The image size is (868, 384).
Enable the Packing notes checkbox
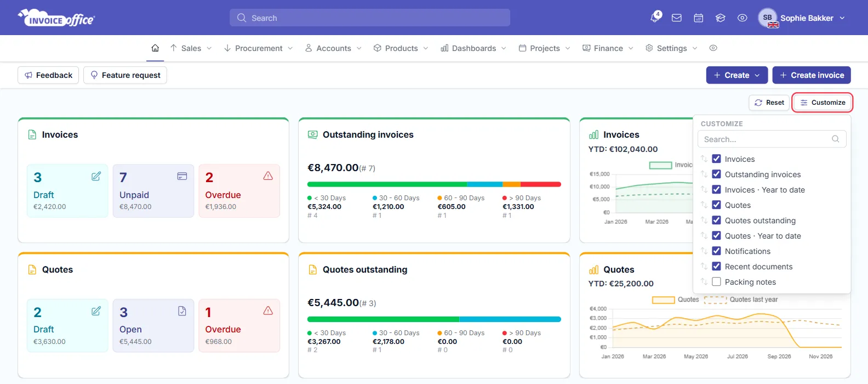[716, 282]
